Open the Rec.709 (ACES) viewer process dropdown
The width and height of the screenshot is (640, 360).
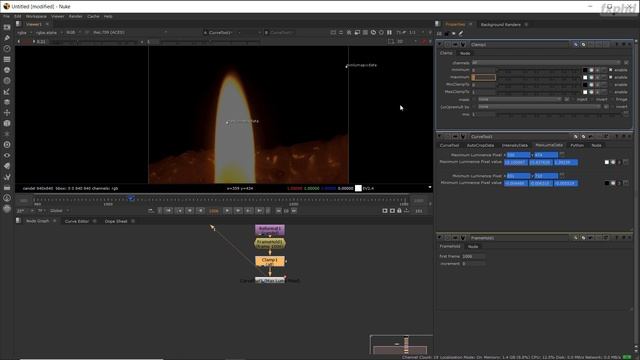pos(129,32)
